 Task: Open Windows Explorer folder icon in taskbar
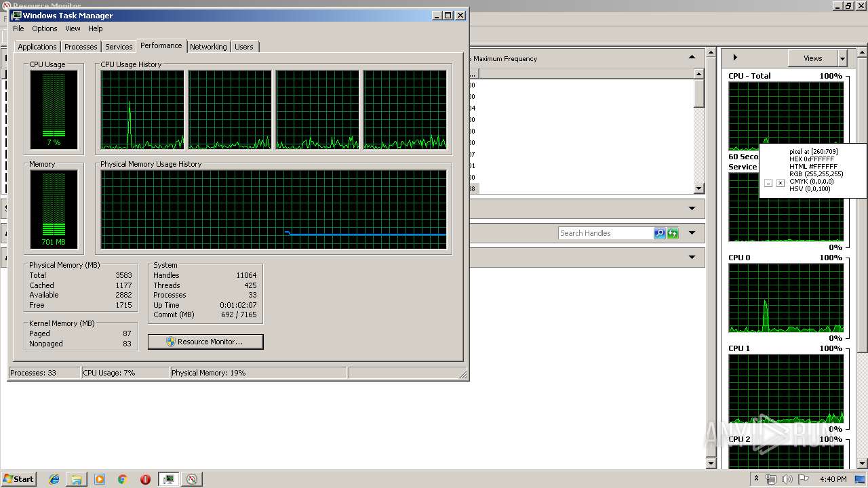pyautogui.click(x=77, y=479)
